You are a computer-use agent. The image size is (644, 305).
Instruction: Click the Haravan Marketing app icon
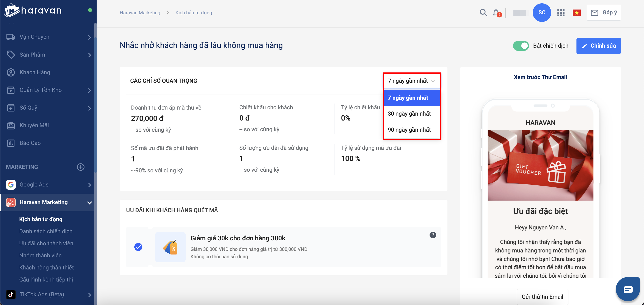click(x=11, y=203)
